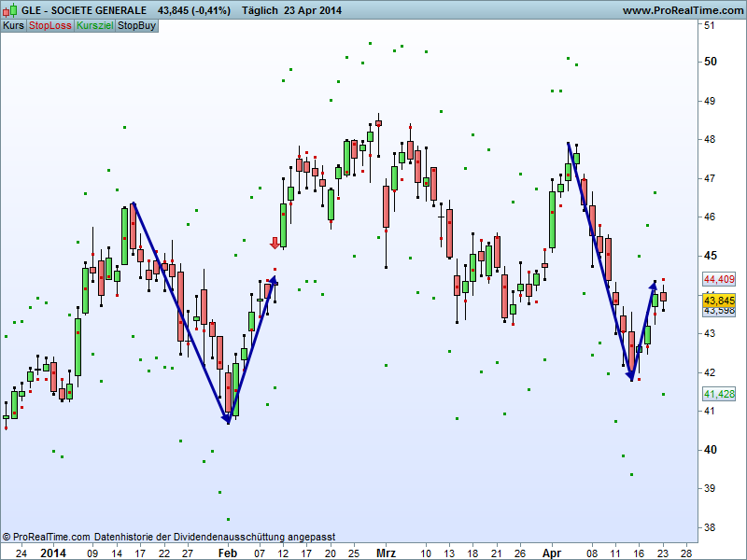
Task: Select the Kurs indicator label
Action: click(13, 26)
